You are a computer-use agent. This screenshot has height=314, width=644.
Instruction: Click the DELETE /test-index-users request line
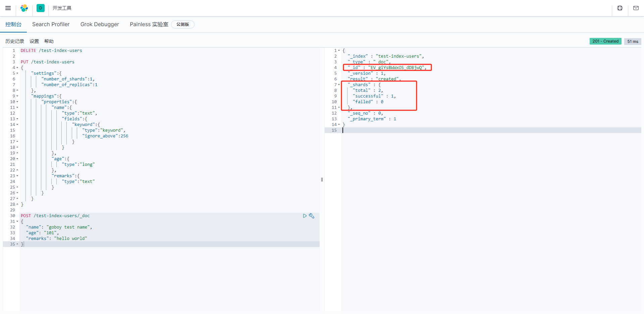tap(51, 51)
